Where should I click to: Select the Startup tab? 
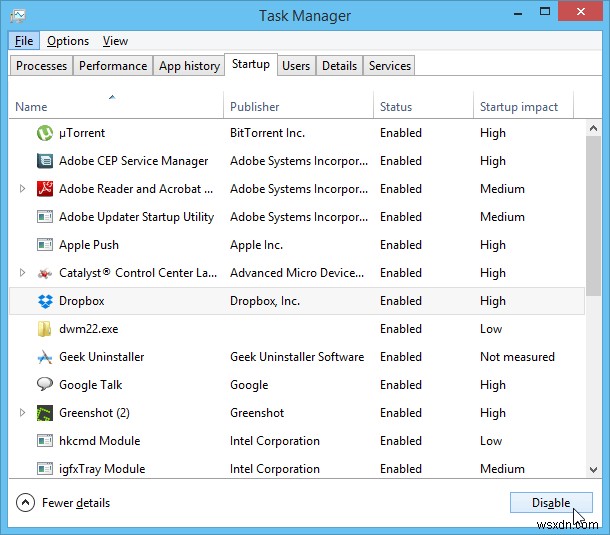pos(251,64)
